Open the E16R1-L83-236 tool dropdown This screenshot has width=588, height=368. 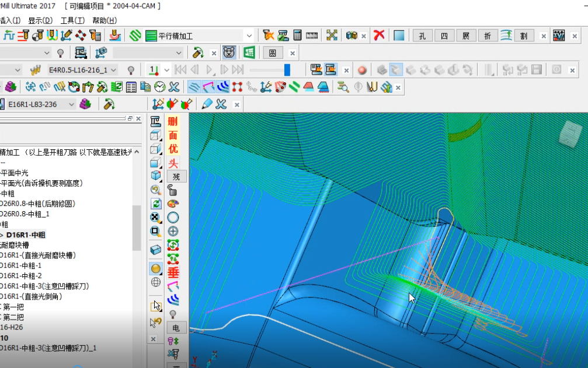pos(71,104)
